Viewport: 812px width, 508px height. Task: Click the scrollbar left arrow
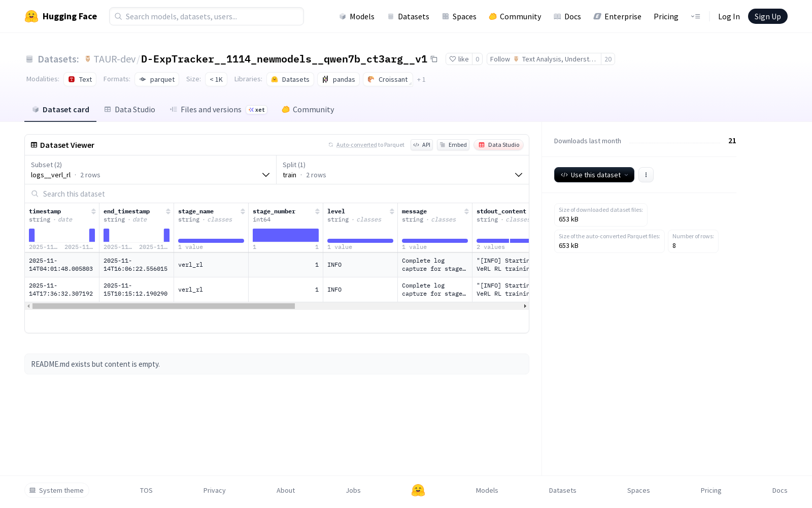coord(28,306)
